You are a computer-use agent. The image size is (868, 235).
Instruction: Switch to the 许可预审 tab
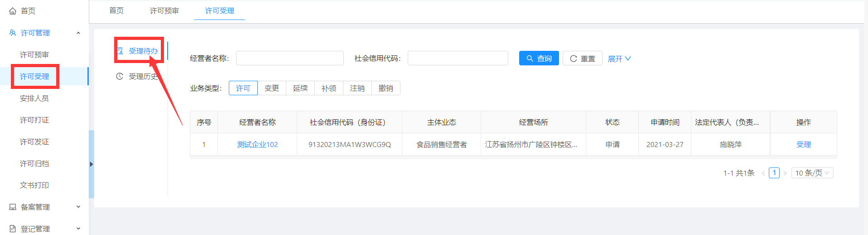(164, 10)
